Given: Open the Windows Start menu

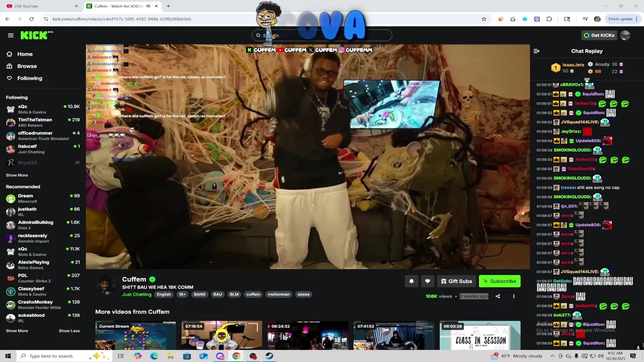Looking at the screenshot, I should click(x=8, y=356).
